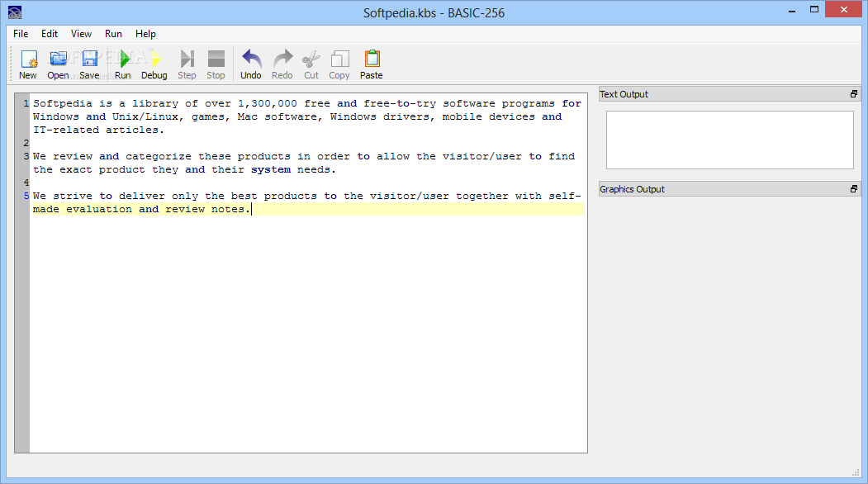Click the word "Unix/Linux," in the editor

point(149,116)
